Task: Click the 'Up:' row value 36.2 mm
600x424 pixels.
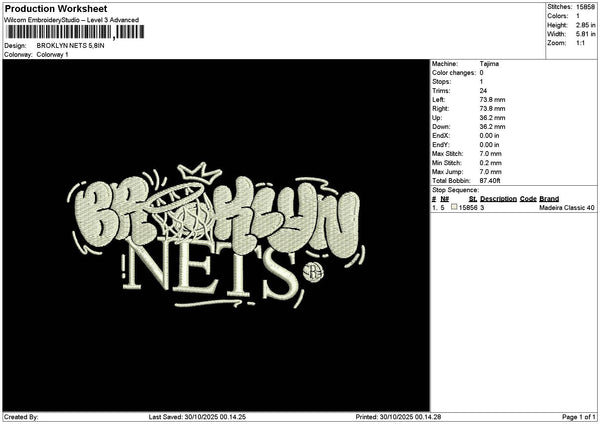Action: coord(492,118)
